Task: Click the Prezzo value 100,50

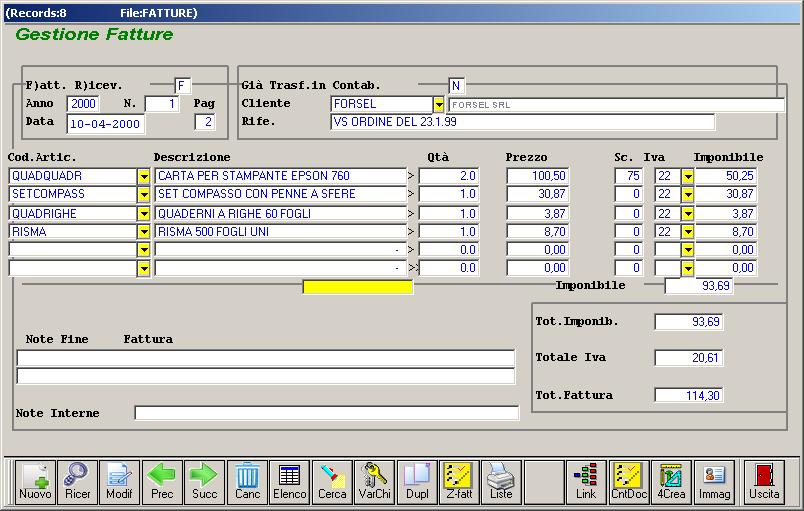Action: tap(538, 176)
